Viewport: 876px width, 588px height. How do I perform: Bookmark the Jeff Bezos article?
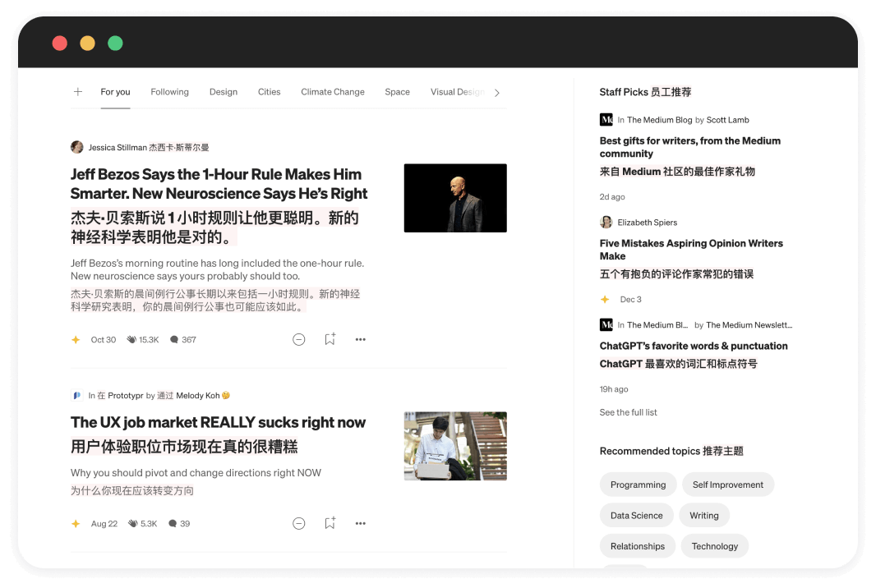point(330,339)
